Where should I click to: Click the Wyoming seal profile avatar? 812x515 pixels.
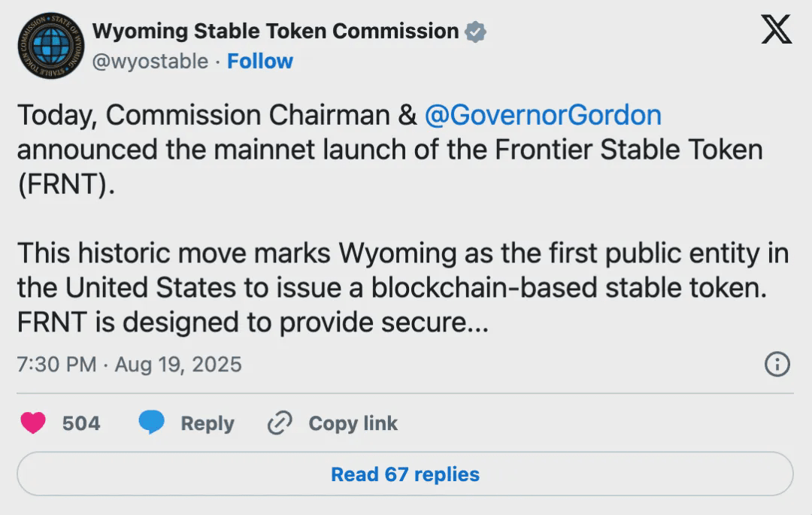[50, 45]
